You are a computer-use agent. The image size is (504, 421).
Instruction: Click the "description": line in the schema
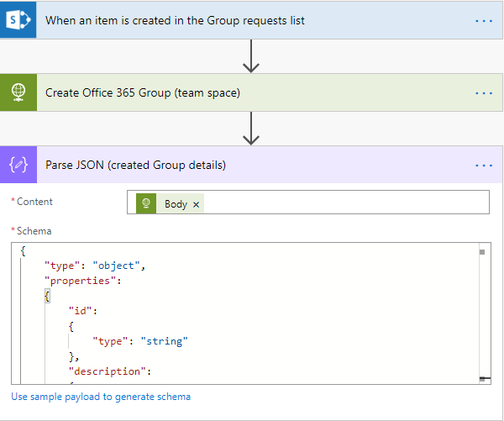tap(109, 371)
